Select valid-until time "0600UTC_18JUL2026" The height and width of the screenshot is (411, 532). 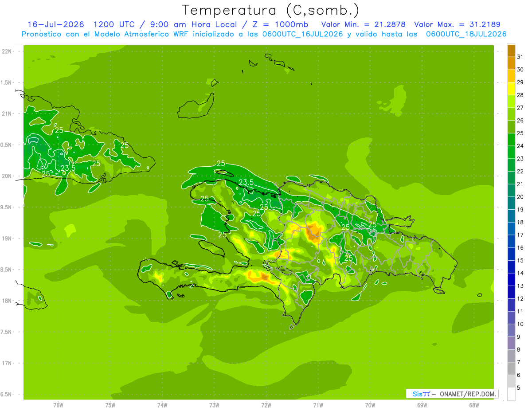coord(466,34)
